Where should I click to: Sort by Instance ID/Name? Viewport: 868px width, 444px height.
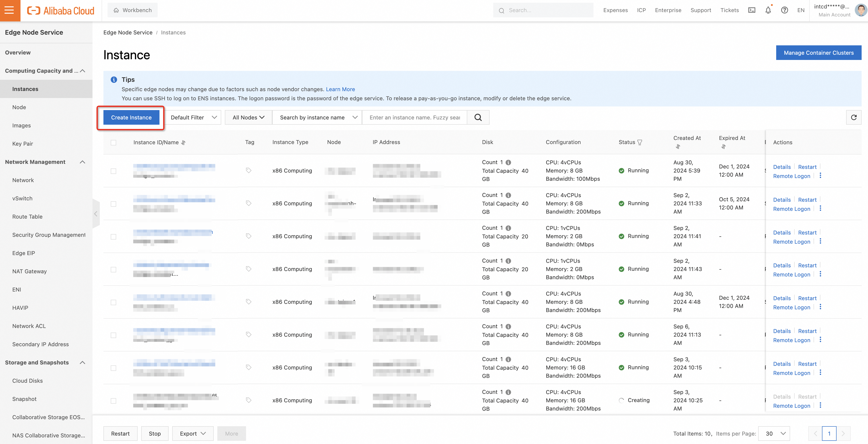(x=183, y=142)
